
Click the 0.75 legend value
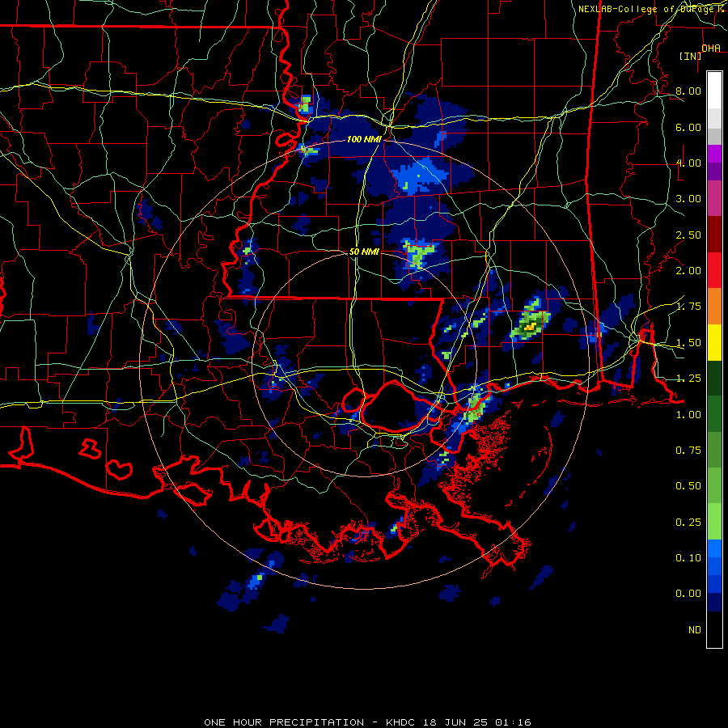coord(688,451)
